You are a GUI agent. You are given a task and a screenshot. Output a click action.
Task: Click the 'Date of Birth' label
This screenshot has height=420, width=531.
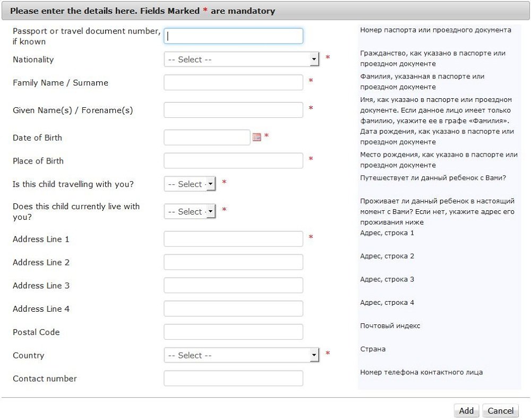point(37,138)
